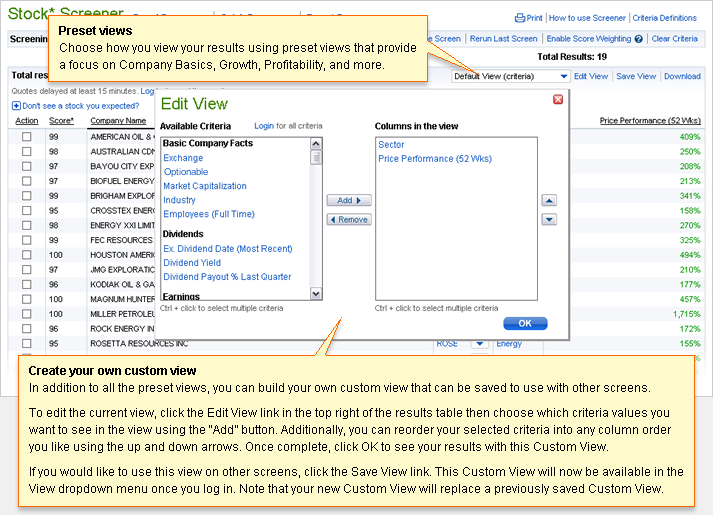Viewport: 713px width, 515px height.
Task: Select Dividend Yield criterion
Action: tap(192, 263)
